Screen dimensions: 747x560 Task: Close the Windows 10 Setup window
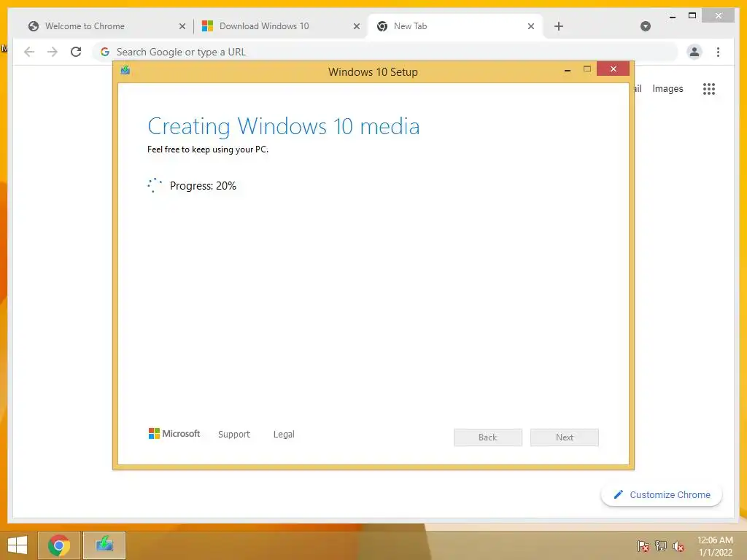click(613, 69)
